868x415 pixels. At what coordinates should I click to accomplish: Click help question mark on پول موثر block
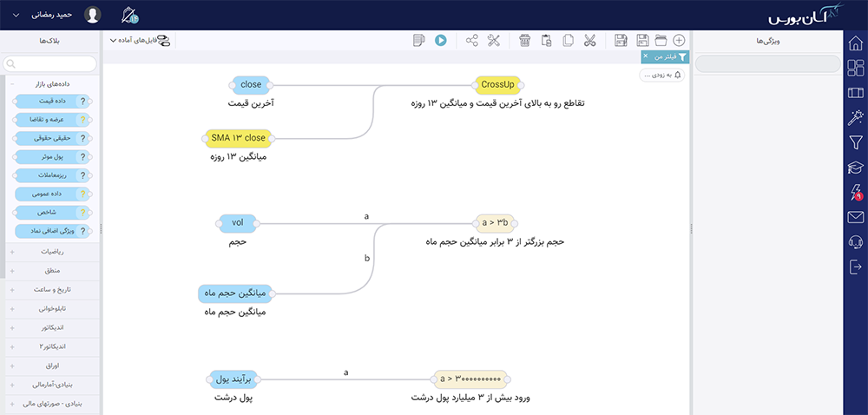coord(83,157)
